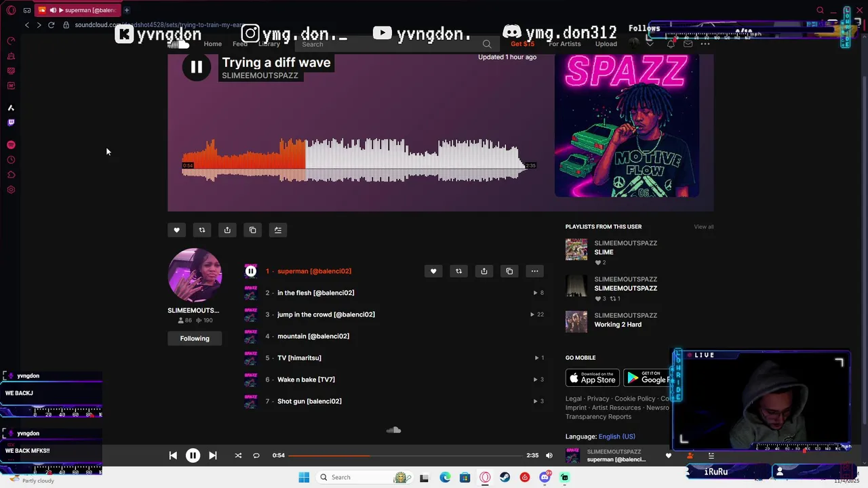Go to the Feed tab
This screenshot has height=488, width=868.
click(x=240, y=44)
